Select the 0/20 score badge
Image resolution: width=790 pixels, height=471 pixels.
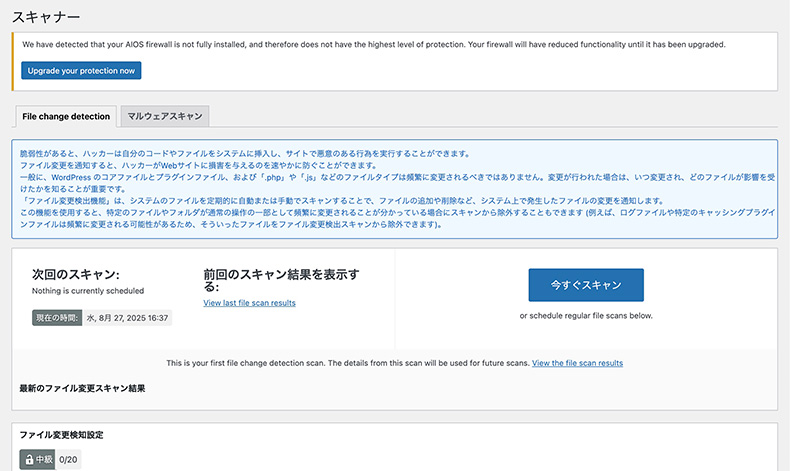click(68, 459)
